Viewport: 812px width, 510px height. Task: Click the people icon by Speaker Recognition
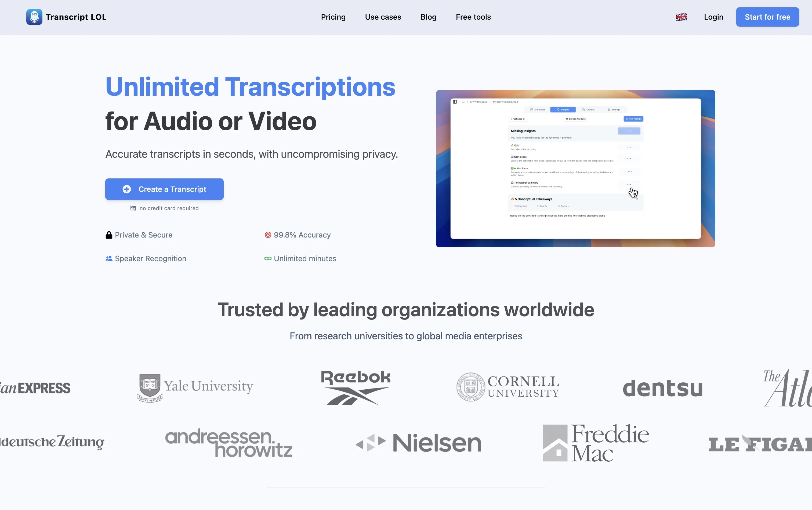[x=109, y=259]
